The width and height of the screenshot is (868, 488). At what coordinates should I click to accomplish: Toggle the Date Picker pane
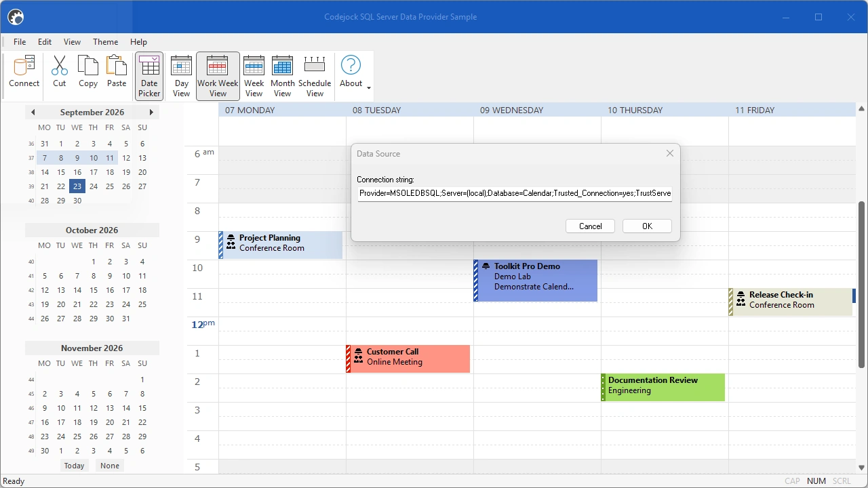click(x=149, y=76)
